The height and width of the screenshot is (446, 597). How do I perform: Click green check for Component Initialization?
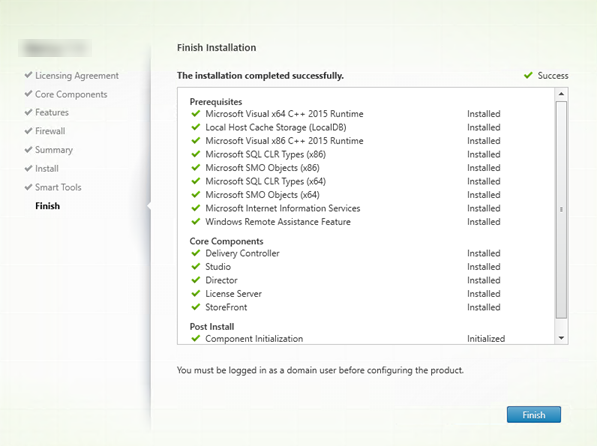196,338
